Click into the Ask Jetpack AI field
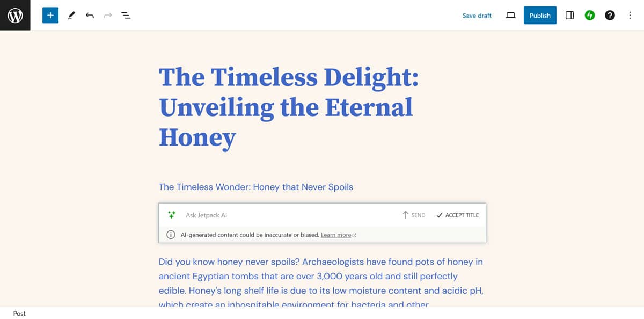Image resolution: width=644 pixels, height=319 pixels. pos(284,215)
